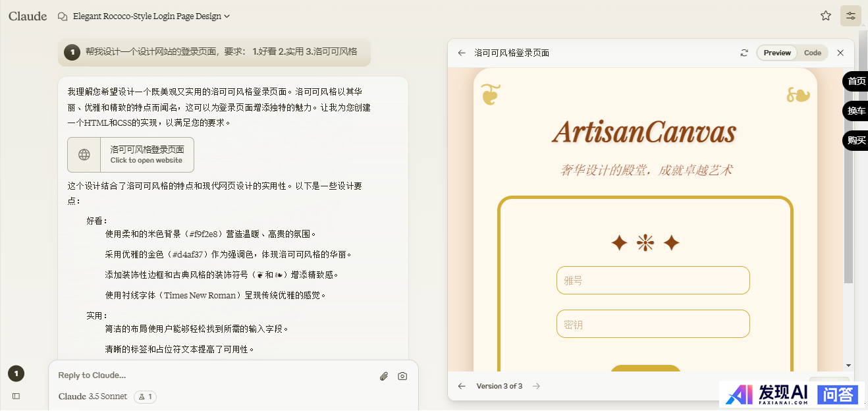Open chat controls settings icon
The image size is (868, 411).
point(850,16)
